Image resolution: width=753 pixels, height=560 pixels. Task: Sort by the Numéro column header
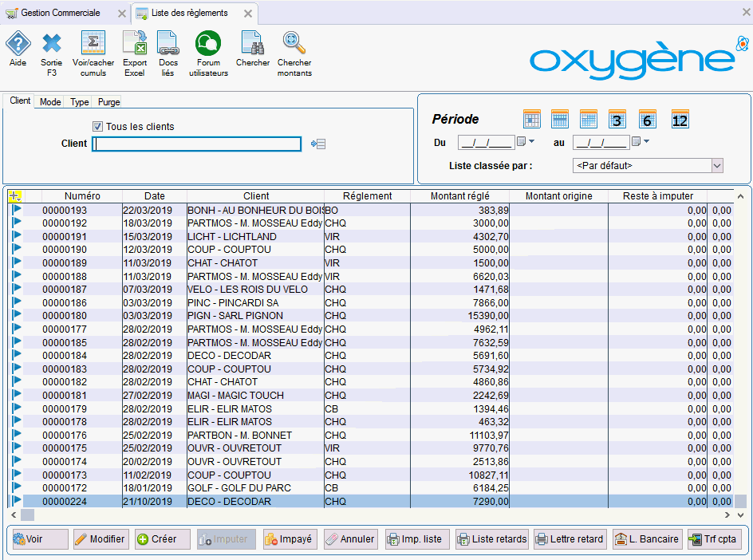pos(82,196)
